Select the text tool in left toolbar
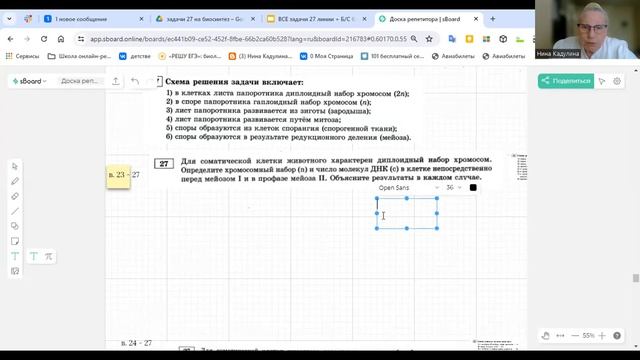 click(x=15, y=256)
